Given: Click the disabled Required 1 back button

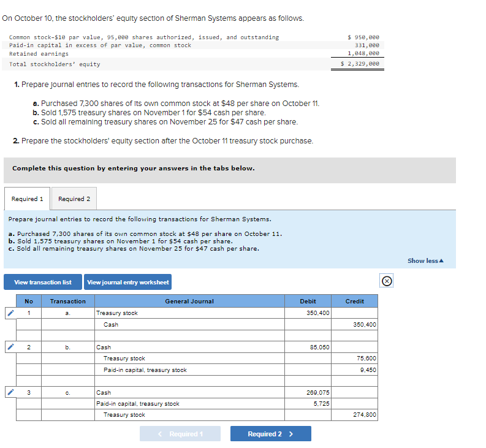Looking at the screenshot, I should (x=180, y=434).
